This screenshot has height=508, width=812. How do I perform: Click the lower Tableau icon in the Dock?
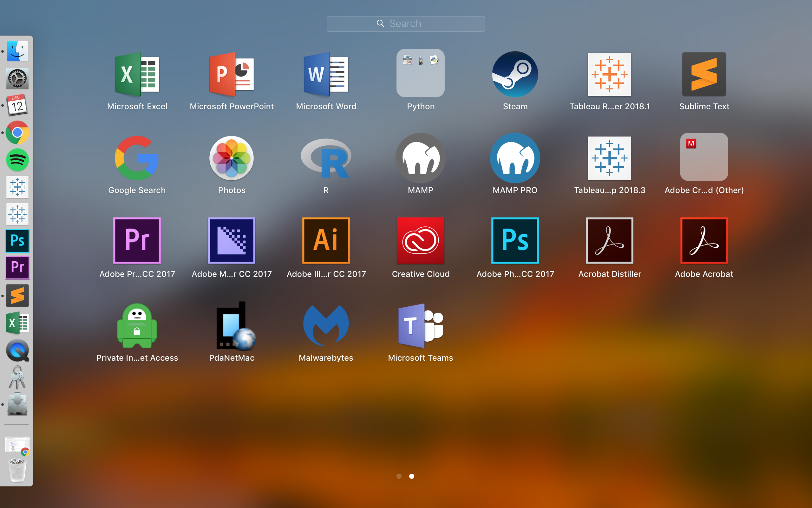(17, 214)
